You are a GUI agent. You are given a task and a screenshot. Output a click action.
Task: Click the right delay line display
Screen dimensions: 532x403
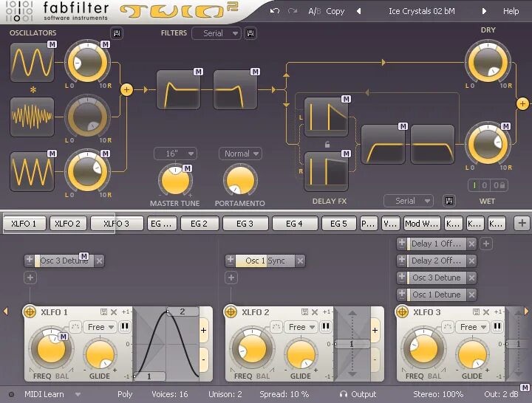tap(326, 171)
